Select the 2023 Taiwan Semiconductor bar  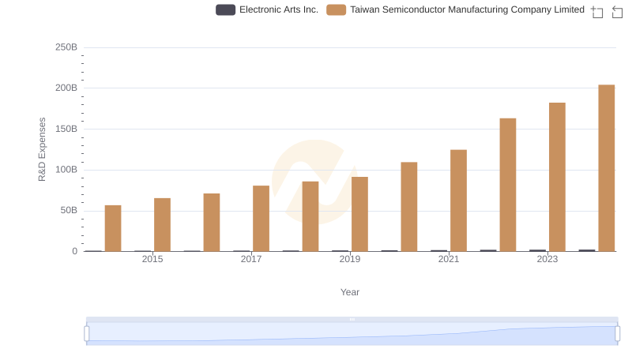tap(557, 177)
